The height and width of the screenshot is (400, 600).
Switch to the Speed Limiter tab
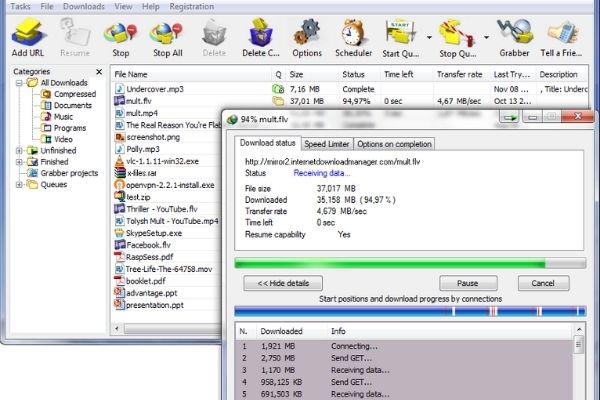click(x=327, y=144)
